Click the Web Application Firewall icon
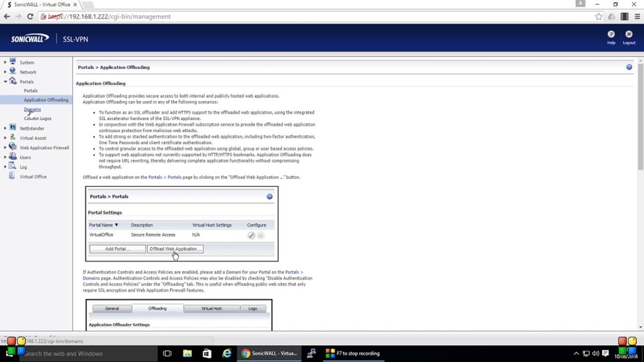Image resolution: width=644 pixels, height=362 pixels. [13, 147]
